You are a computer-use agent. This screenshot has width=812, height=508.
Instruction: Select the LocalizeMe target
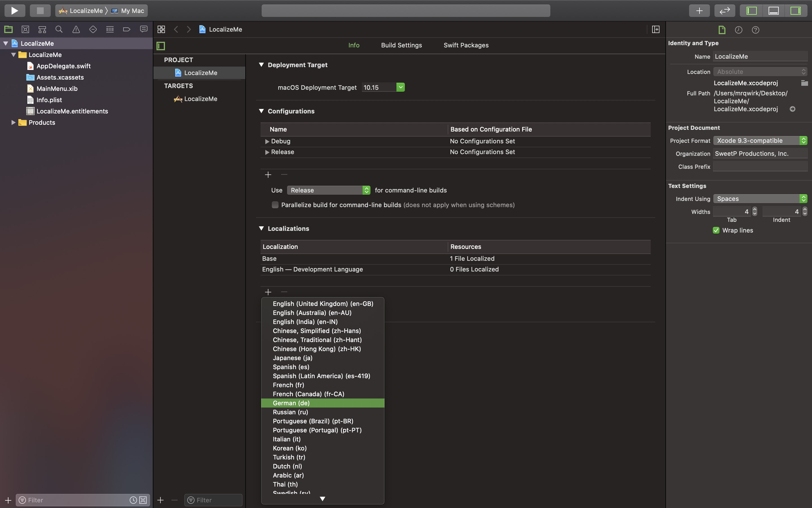[200, 99]
